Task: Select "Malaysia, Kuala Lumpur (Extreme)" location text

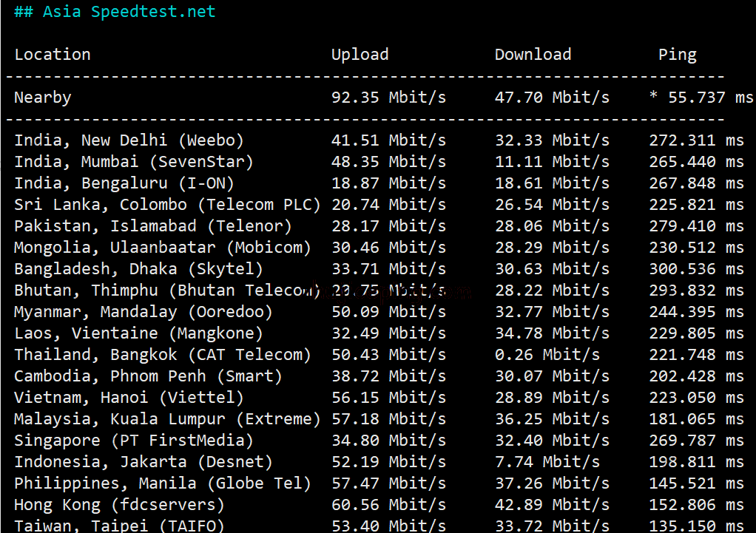Action: 167,419
